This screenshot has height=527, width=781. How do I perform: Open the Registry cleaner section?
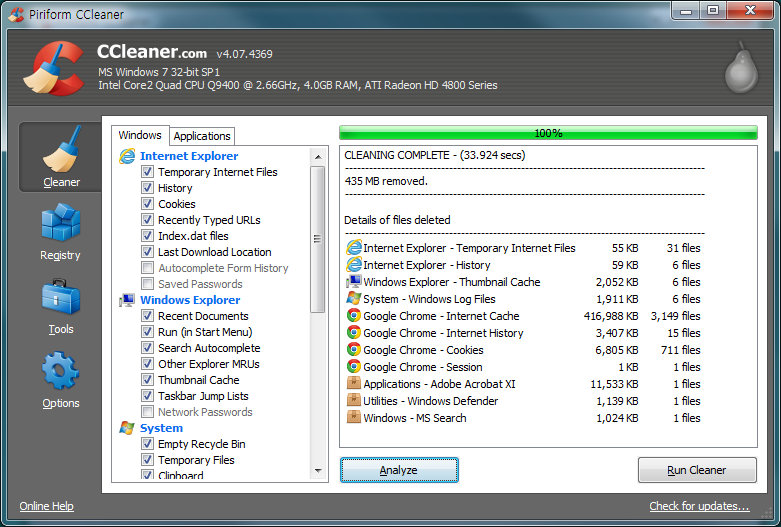point(61,230)
